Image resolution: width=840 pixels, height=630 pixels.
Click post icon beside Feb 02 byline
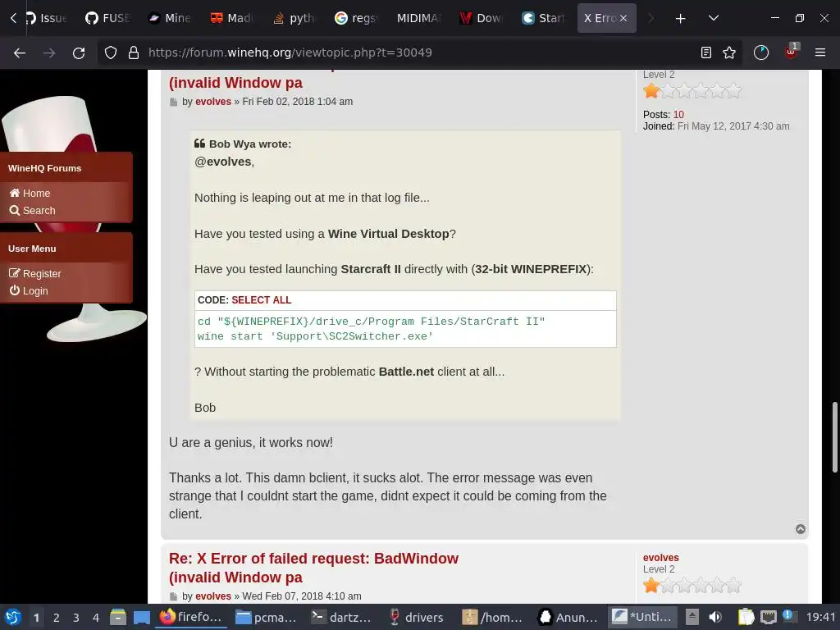coord(174,102)
